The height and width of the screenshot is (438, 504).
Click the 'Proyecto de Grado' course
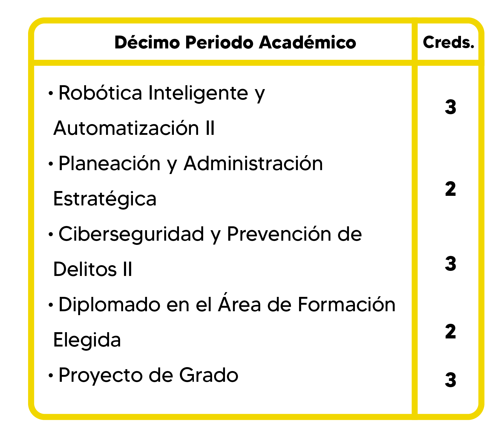pos(148,375)
